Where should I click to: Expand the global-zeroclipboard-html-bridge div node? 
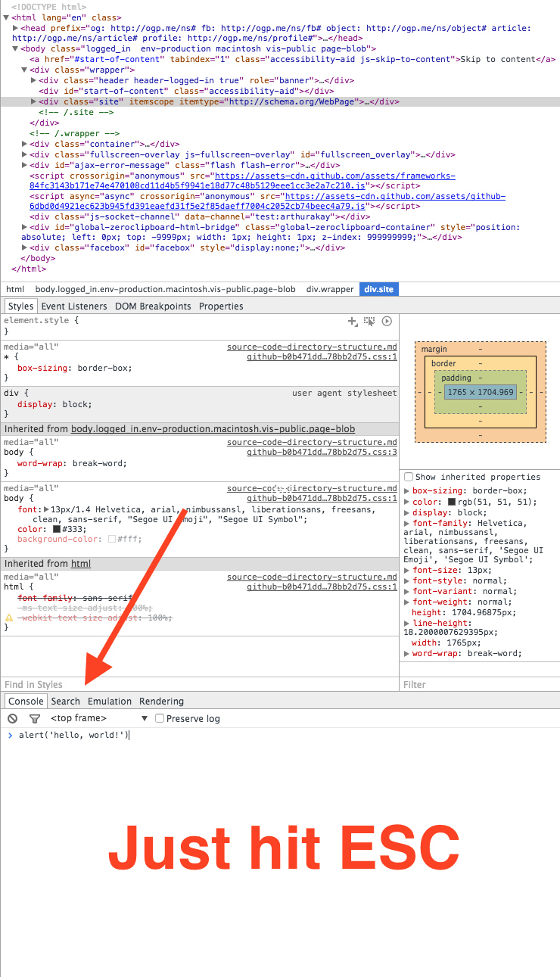(25, 227)
